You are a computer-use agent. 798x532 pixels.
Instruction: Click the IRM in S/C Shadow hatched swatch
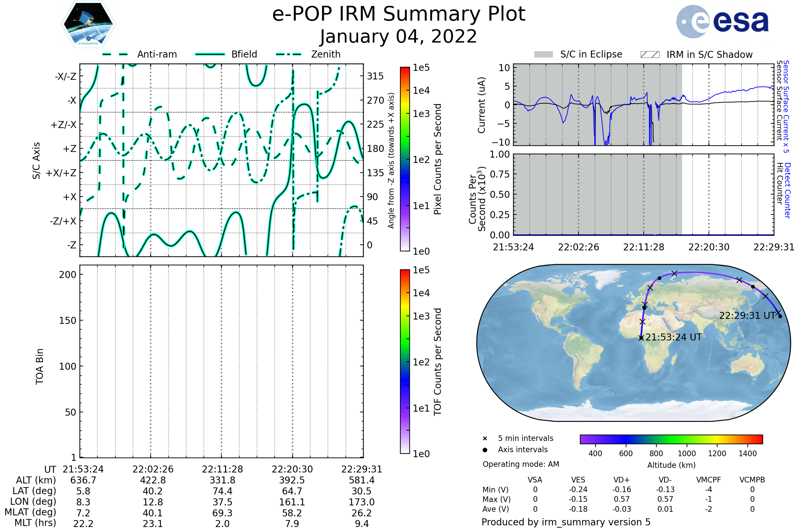coord(650,55)
